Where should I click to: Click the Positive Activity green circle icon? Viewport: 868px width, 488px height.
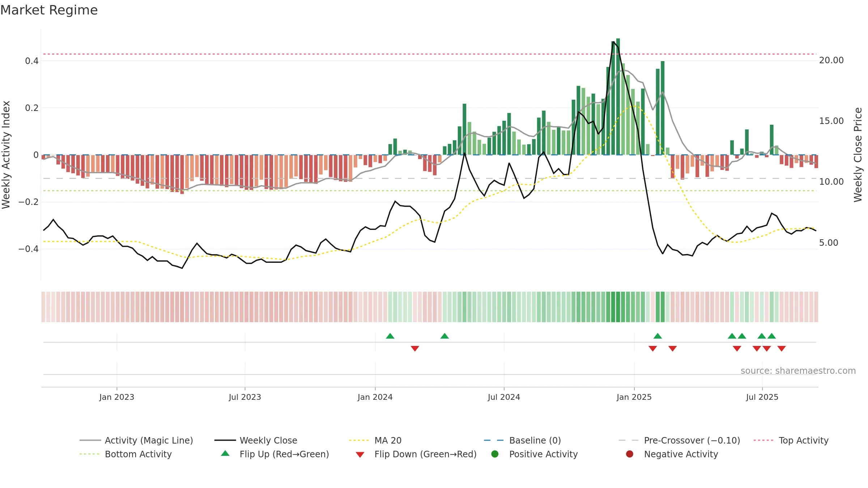(x=495, y=454)
